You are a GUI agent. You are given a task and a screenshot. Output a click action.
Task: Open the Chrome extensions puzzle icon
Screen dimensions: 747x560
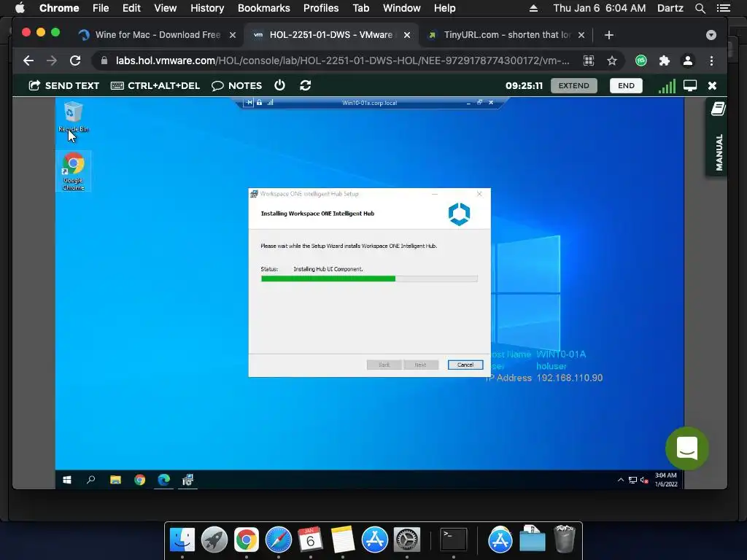coord(664,61)
